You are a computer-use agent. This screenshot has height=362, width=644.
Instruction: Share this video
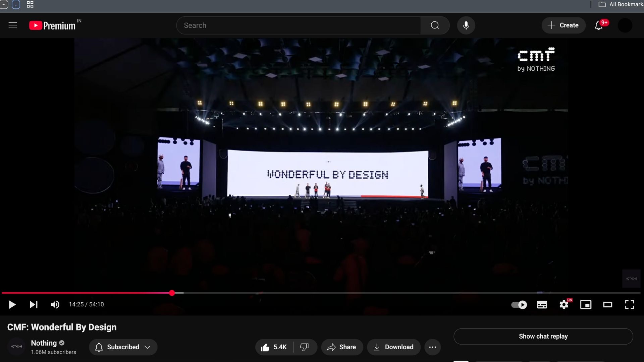pos(342,347)
